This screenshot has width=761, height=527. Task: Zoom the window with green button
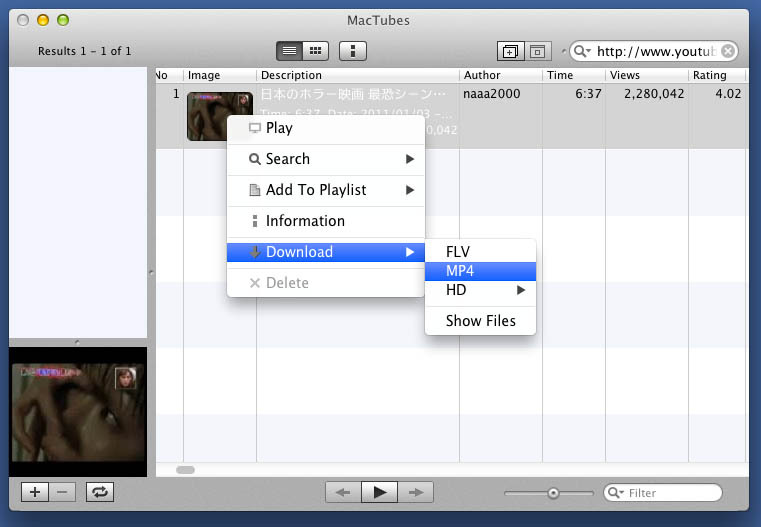pyautogui.click(x=63, y=20)
